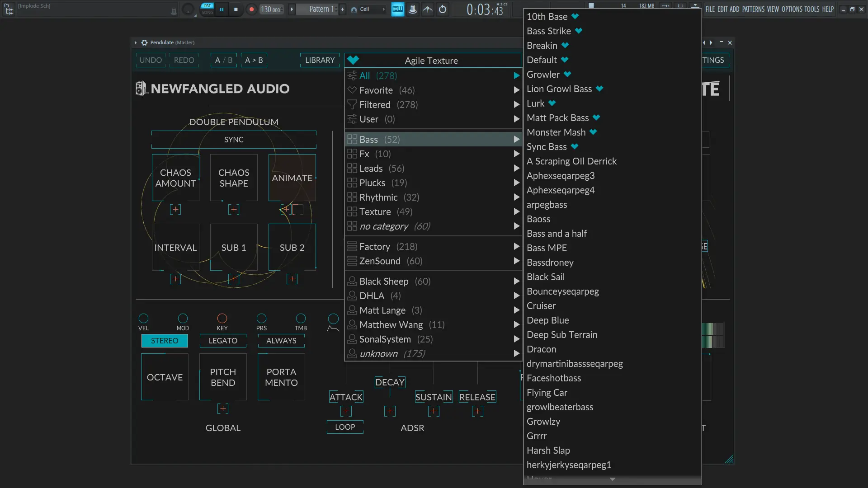
Task: Toggle the LOOP button under ADSR
Action: [x=345, y=427]
